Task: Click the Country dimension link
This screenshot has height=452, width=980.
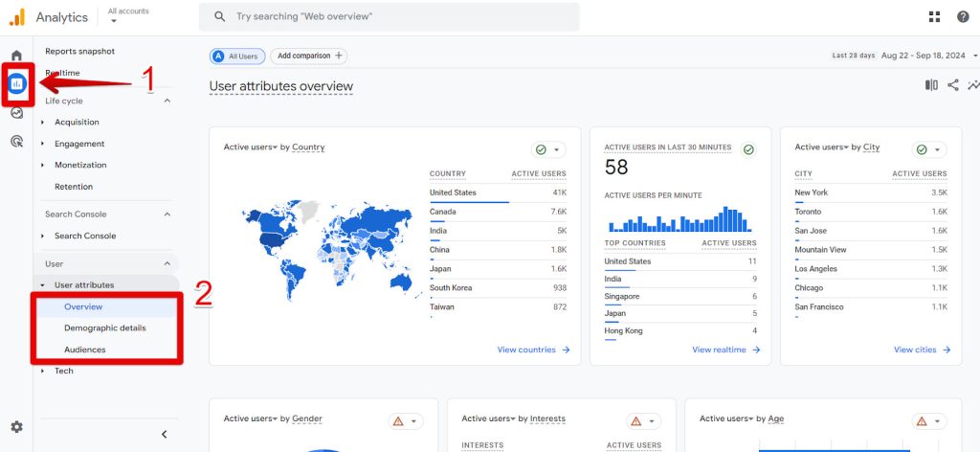Action: click(308, 147)
